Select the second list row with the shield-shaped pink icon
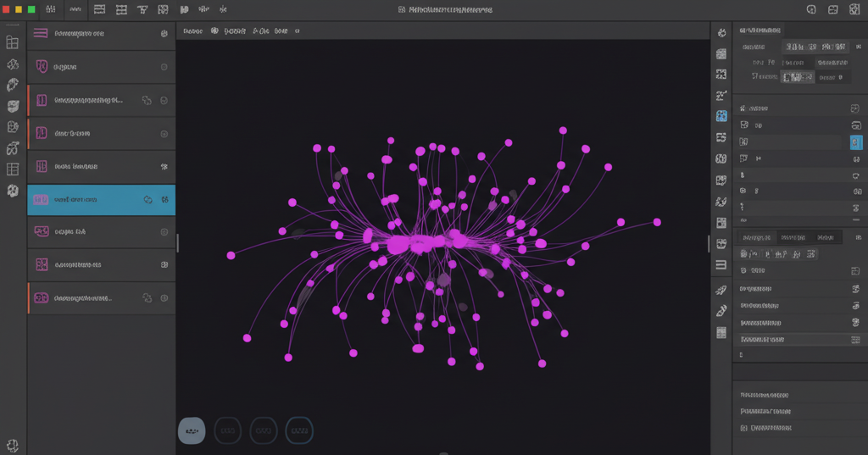This screenshot has height=455, width=868. (102, 67)
